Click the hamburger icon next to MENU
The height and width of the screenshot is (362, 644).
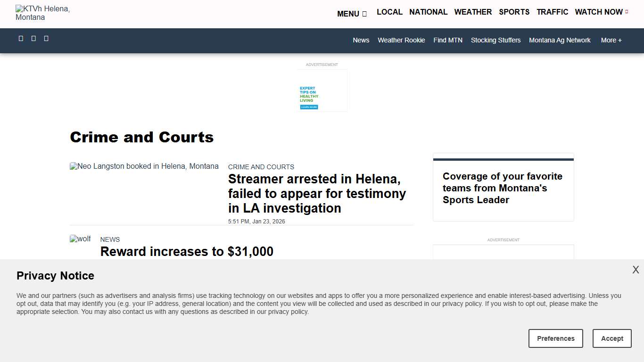coord(364,14)
